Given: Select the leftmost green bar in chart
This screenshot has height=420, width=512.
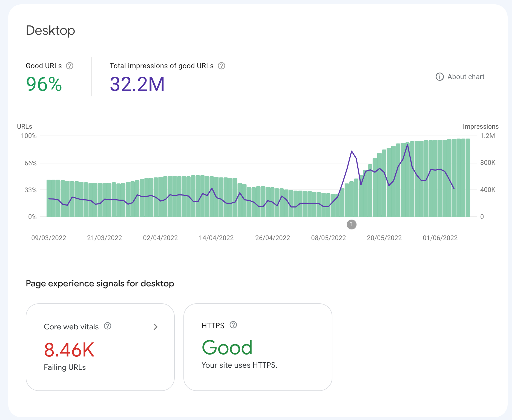Looking at the screenshot, I should point(49,198).
